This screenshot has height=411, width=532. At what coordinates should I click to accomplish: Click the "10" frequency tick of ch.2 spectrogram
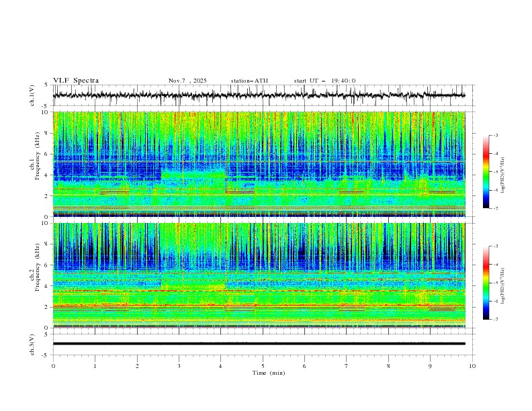coord(46,223)
